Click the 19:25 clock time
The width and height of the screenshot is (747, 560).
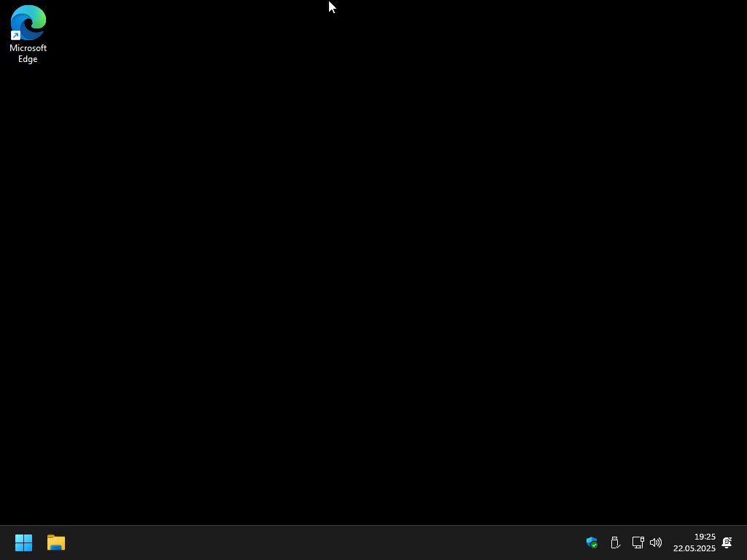point(705,537)
